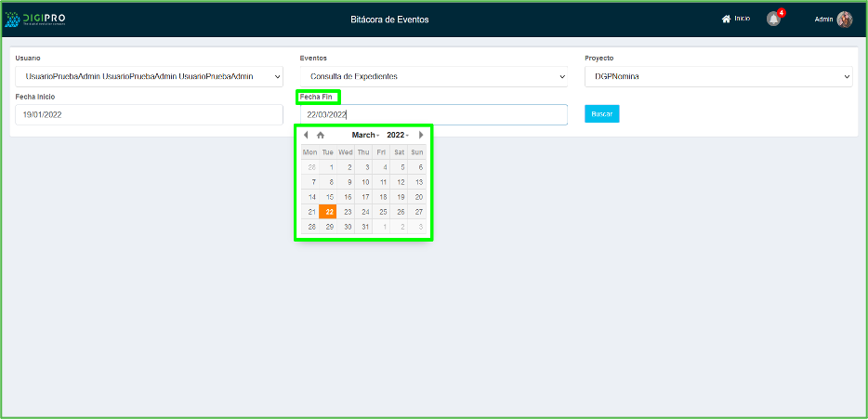This screenshot has height=420, width=868.
Task: Click the Admin profile avatar
Action: pyautogui.click(x=844, y=20)
